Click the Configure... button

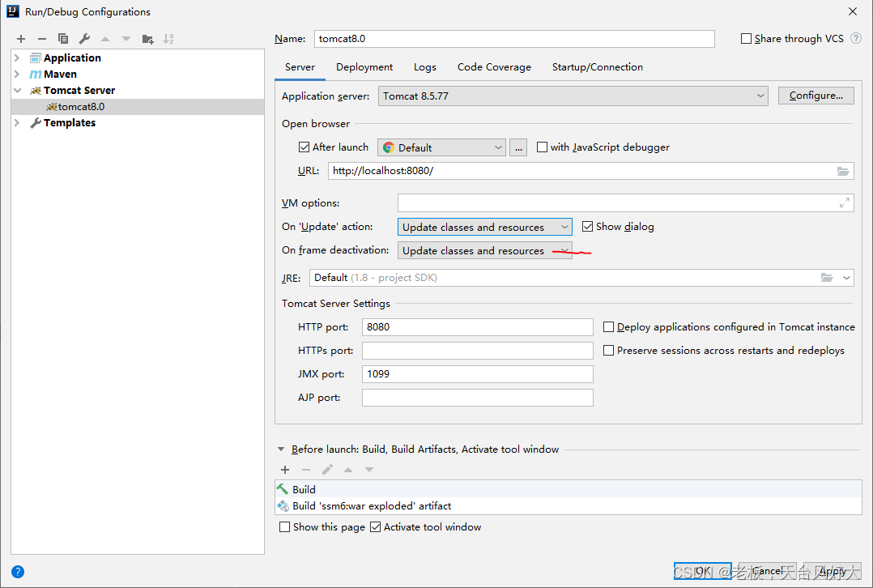816,96
